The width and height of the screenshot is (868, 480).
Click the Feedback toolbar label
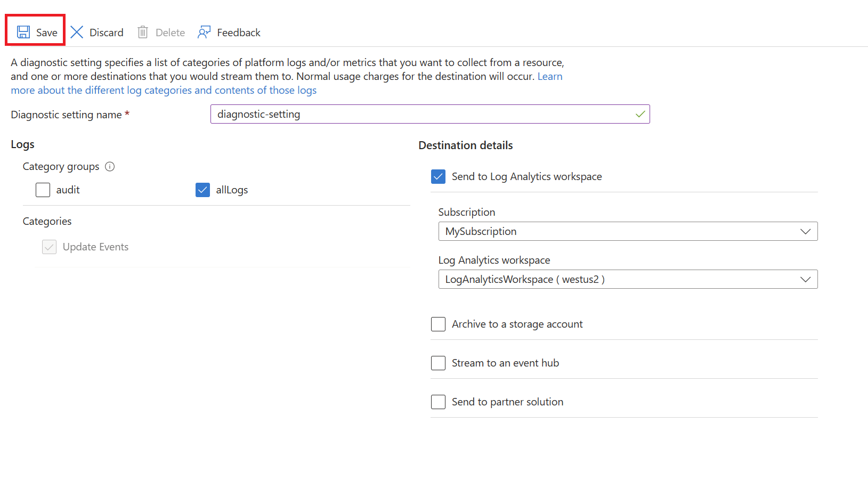239,32
